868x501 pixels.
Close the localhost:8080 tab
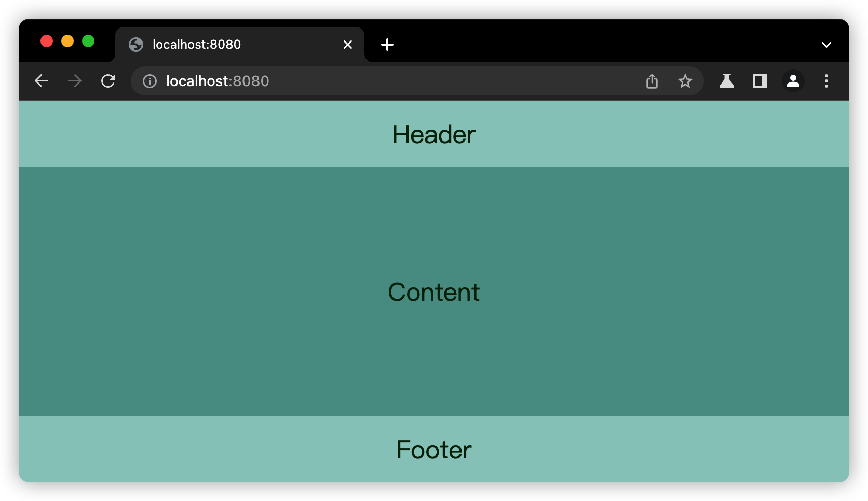[348, 45]
